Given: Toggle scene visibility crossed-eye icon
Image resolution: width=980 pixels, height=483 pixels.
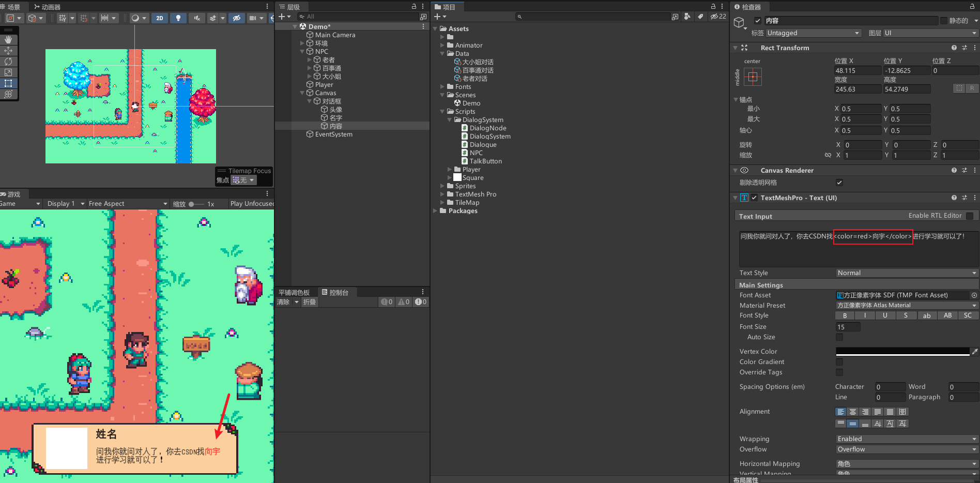Looking at the screenshot, I should [237, 18].
